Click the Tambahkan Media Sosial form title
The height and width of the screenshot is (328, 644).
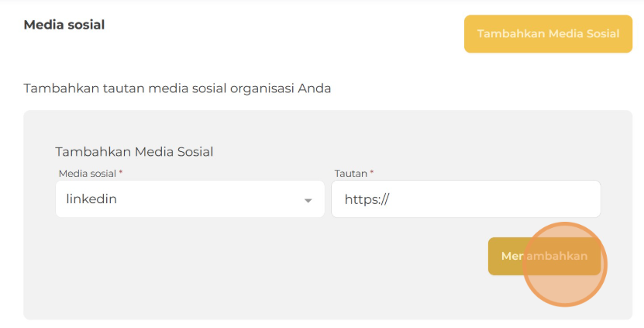[x=134, y=151]
